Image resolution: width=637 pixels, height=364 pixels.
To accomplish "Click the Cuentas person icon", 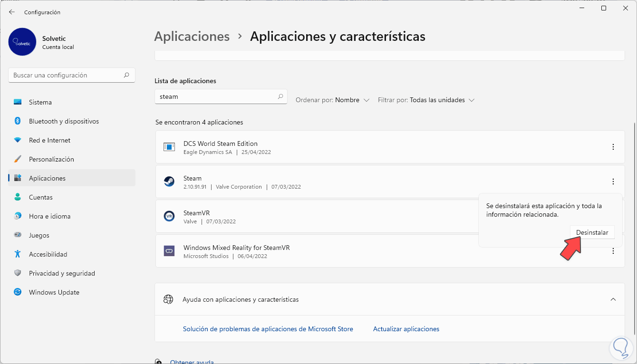I will (18, 197).
